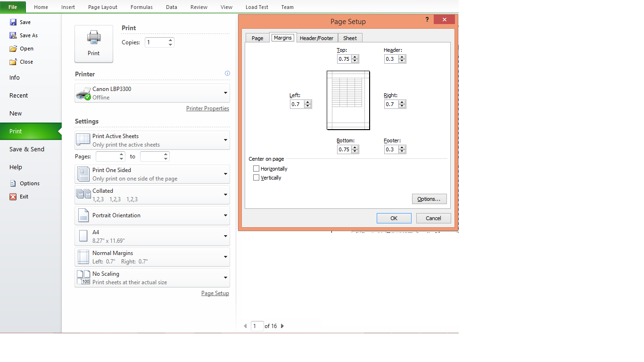
Task: Open the Review ribbon menu
Action: point(198,7)
